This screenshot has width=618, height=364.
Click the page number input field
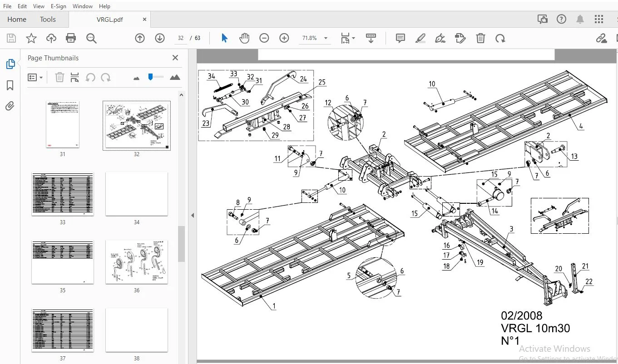point(181,38)
